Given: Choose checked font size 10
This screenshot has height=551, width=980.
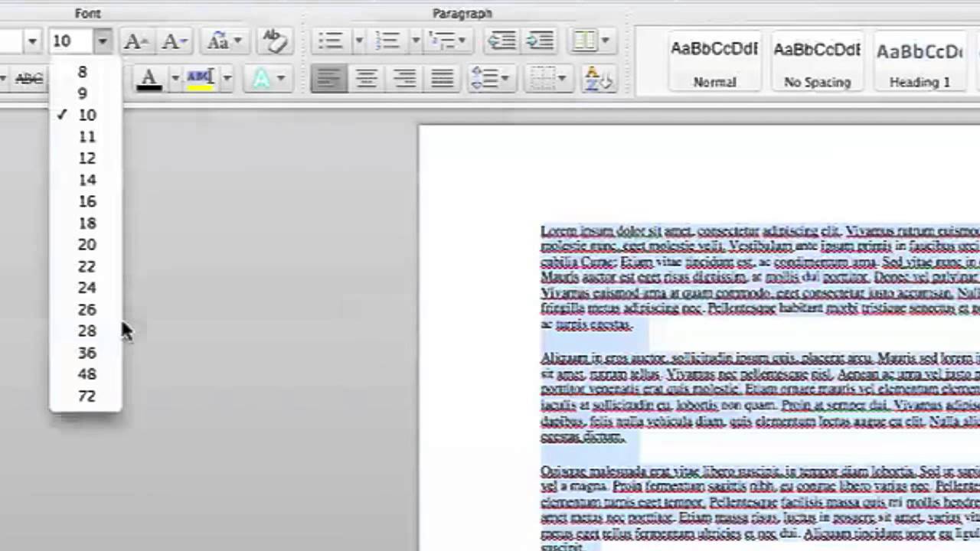Looking at the screenshot, I should tap(86, 115).
